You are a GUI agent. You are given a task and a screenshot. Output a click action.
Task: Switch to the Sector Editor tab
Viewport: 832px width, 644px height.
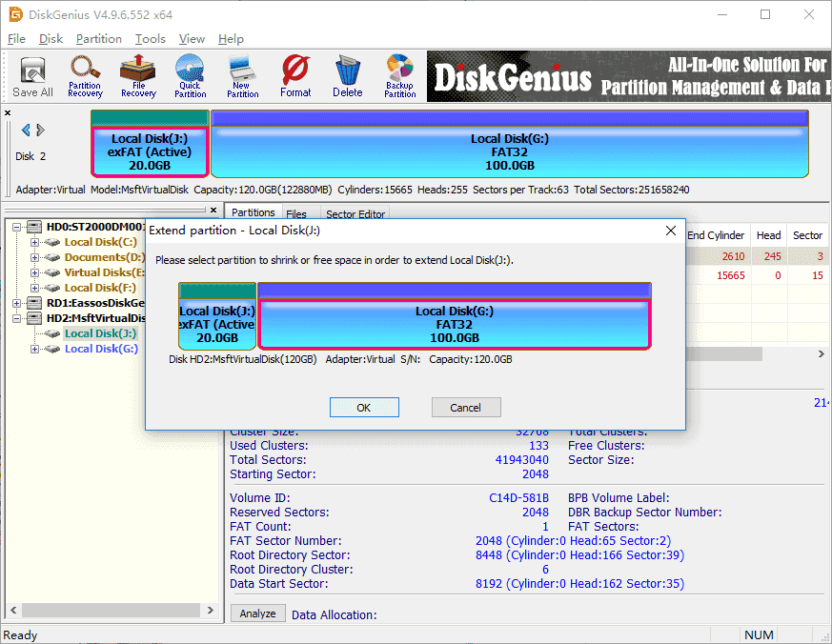(355, 214)
